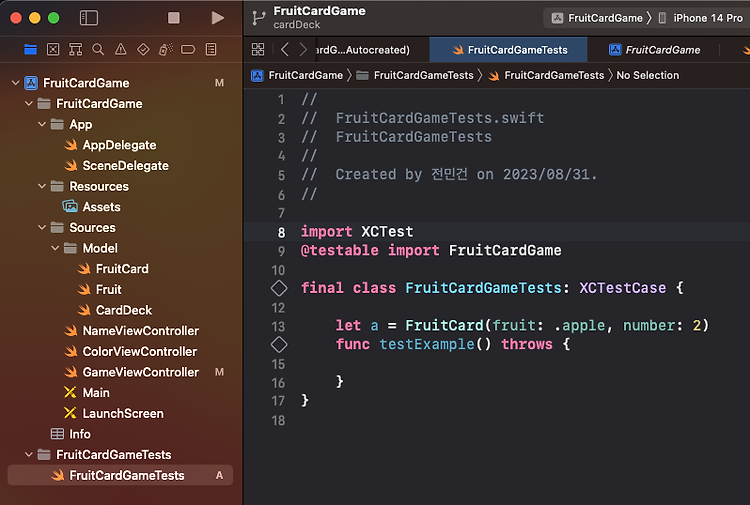Open SceneDelegate in the navigator

[x=125, y=165]
